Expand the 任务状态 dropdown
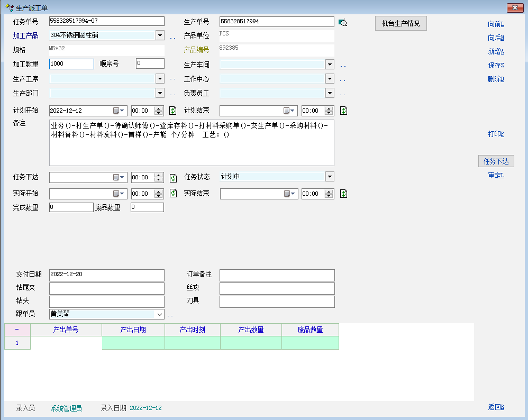This screenshot has height=420, width=528. (x=330, y=177)
